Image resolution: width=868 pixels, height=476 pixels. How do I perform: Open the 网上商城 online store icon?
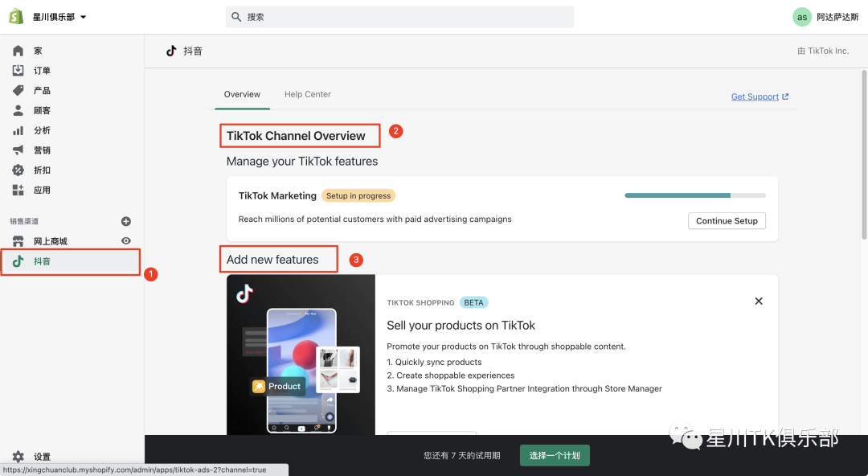18,241
